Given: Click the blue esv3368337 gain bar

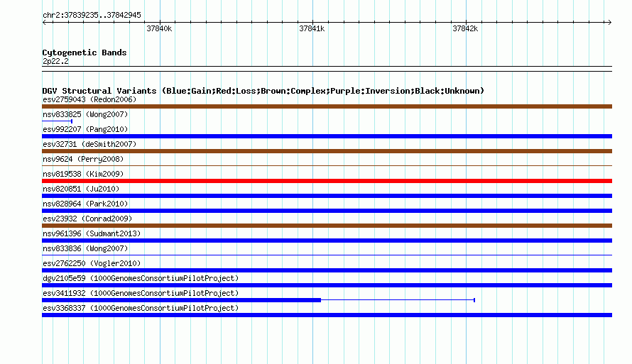Looking at the screenshot, I should click(x=327, y=315).
